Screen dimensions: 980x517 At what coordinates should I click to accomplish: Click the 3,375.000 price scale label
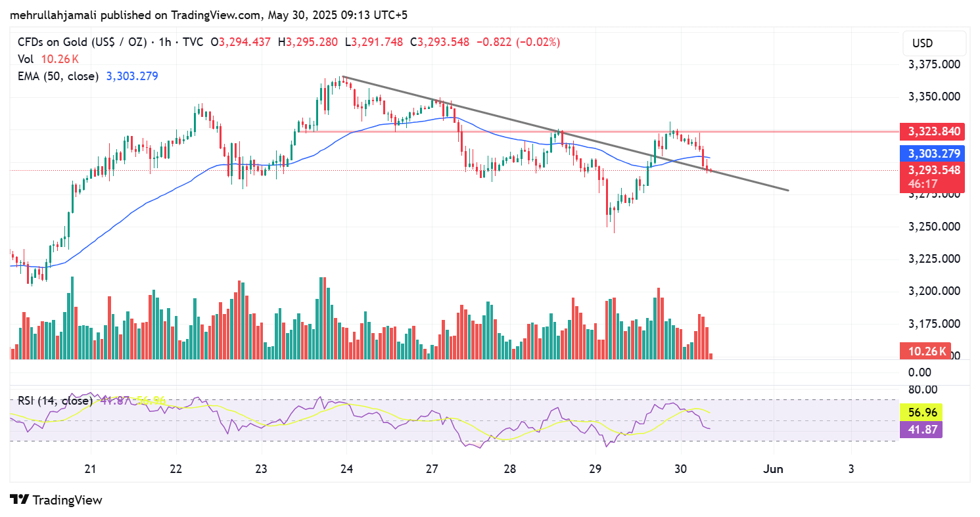point(933,64)
